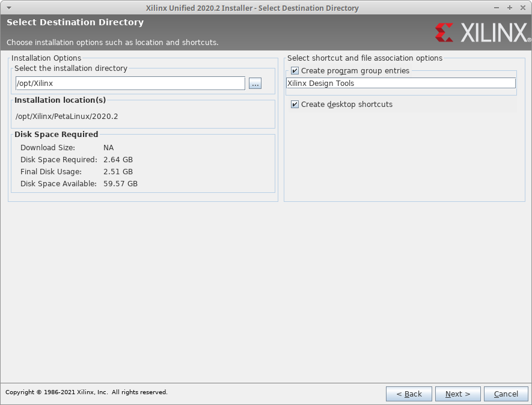Screen dimensions: 532x405
Task: Click the Disk Space Required 2.64 GB value
Action: point(118,160)
